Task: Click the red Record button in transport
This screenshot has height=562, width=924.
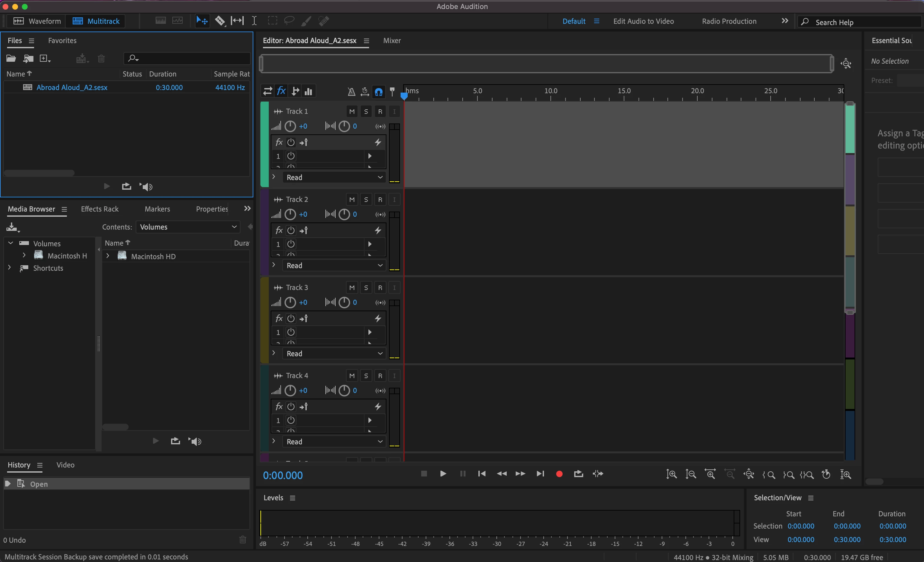Action: pyautogui.click(x=559, y=474)
